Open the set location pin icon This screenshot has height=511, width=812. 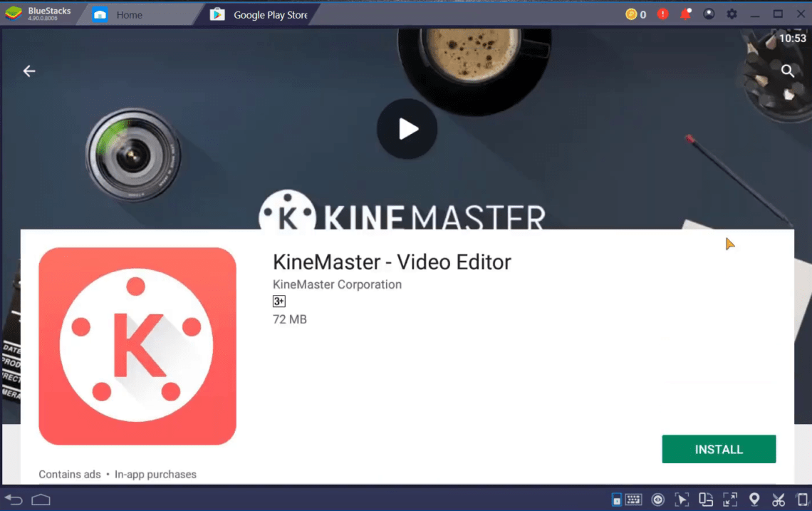(x=754, y=500)
